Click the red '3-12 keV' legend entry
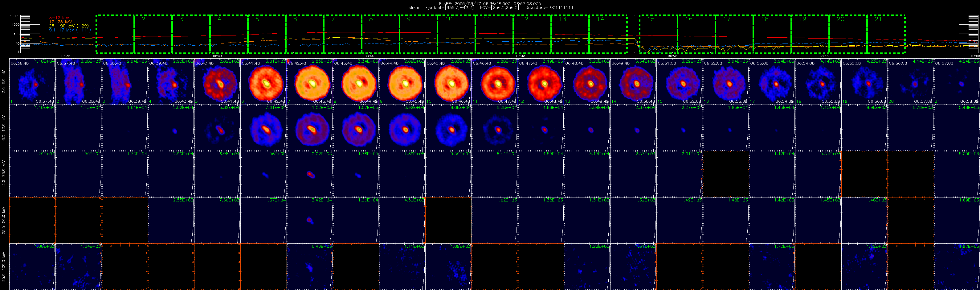 (x=59, y=18)
